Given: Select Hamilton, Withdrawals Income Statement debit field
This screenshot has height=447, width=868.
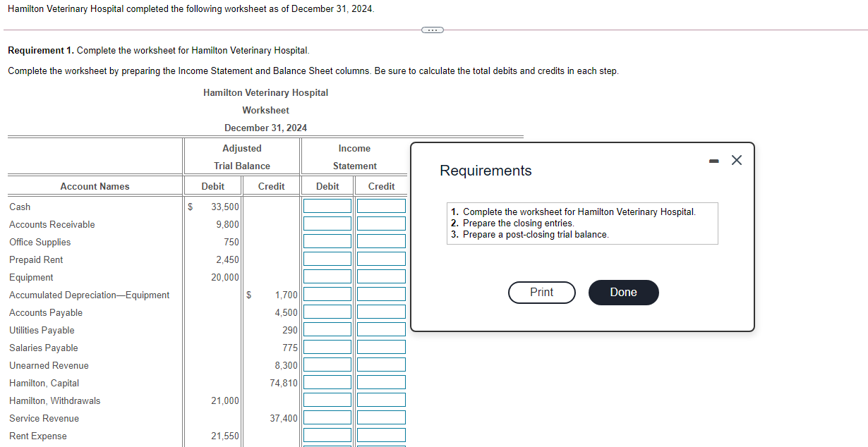Looking at the screenshot, I should [x=327, y=400].
